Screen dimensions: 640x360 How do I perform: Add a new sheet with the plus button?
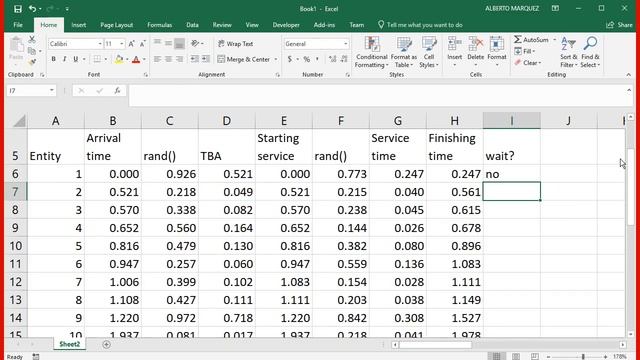(107, 344)
